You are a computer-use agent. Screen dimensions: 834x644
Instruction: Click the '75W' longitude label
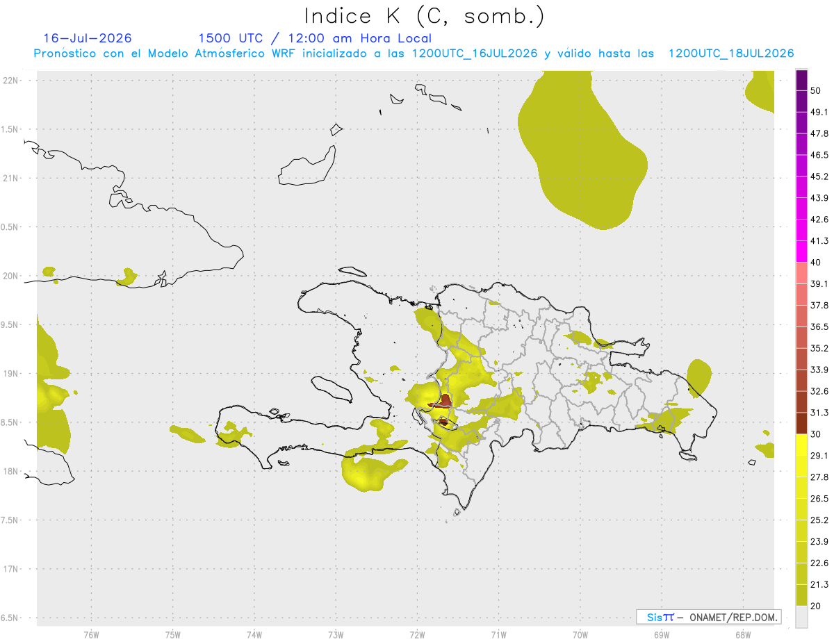click(172, 634)
